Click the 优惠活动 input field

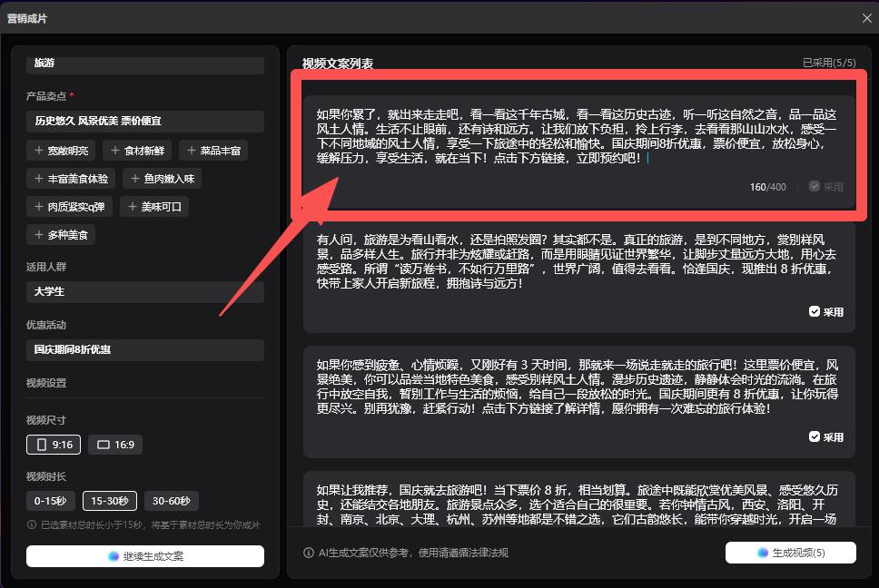[x=145, y=349]
